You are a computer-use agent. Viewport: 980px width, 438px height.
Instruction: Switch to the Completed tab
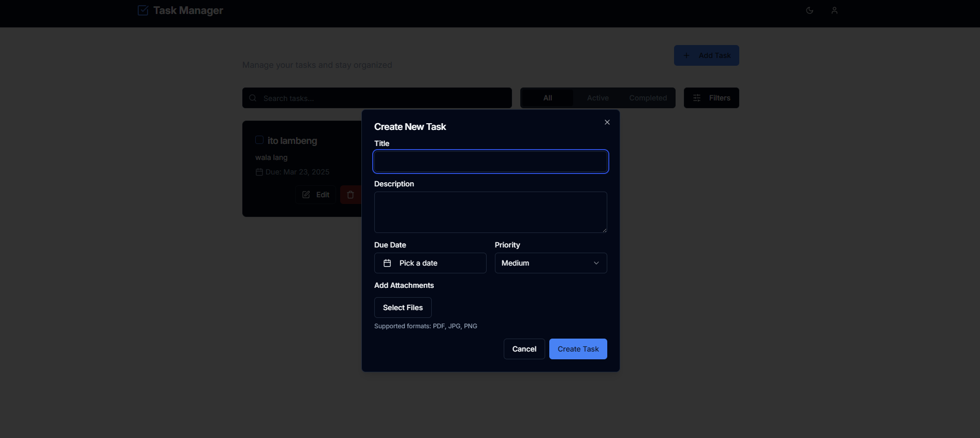(x=648, y=98)
